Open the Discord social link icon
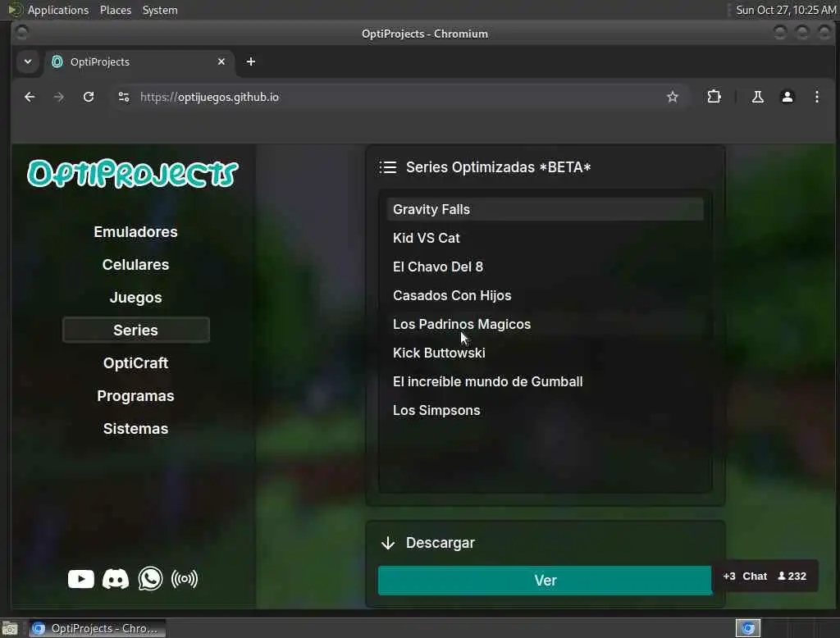The height and width of the screenshot is (638, 840). click(115, 579)
